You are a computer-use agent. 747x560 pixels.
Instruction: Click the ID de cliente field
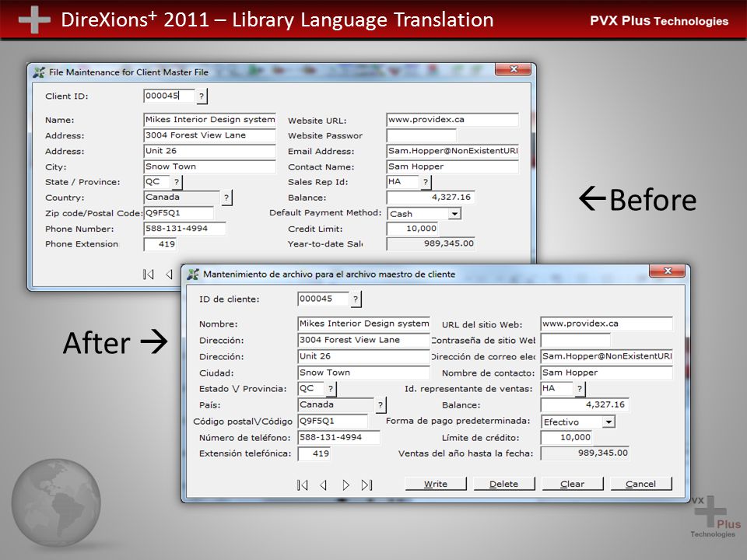323,299
